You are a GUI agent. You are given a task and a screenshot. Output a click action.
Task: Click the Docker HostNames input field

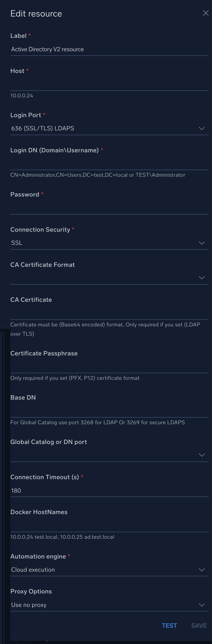(109, 526)
